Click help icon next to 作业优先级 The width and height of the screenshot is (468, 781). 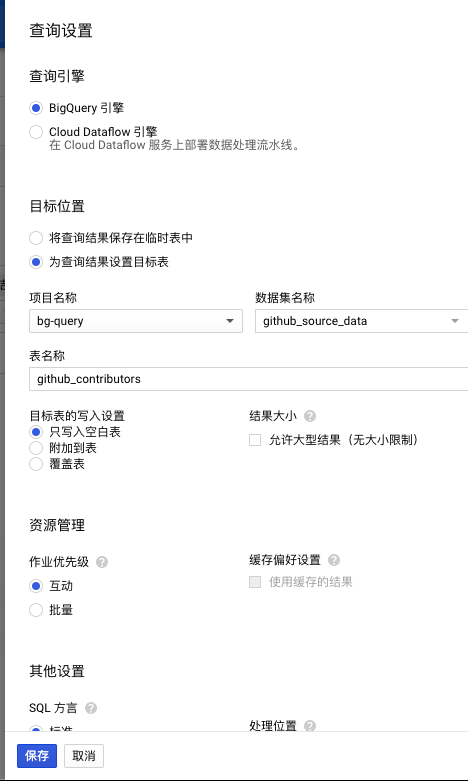point(102,562)
